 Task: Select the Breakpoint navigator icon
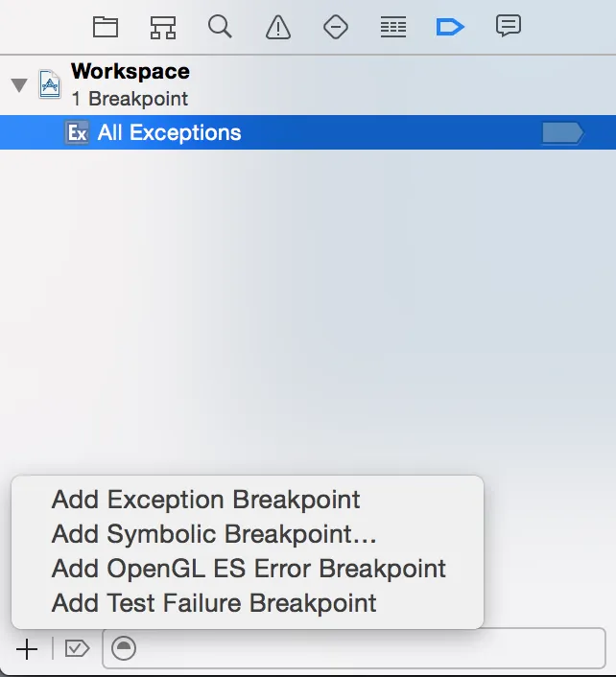click(449, 27)
